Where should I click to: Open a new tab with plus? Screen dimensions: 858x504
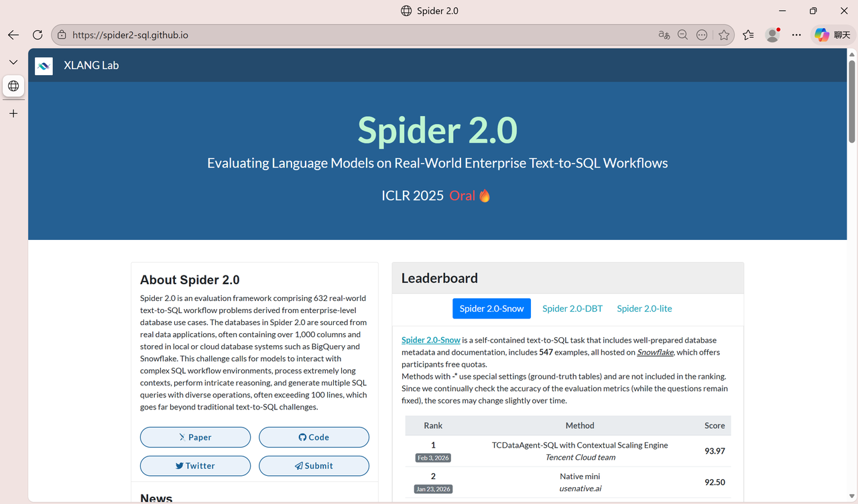13,113
